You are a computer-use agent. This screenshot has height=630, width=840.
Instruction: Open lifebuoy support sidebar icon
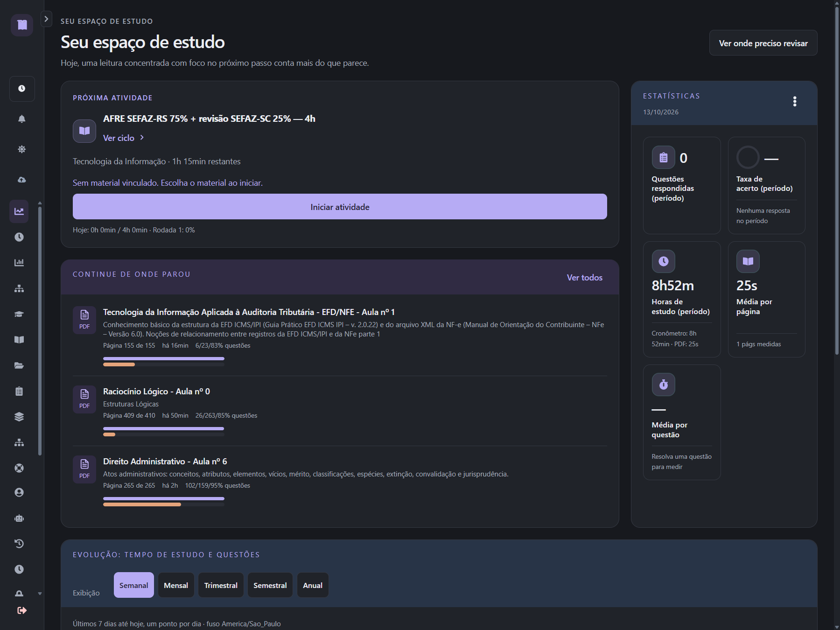coord(19,468)
